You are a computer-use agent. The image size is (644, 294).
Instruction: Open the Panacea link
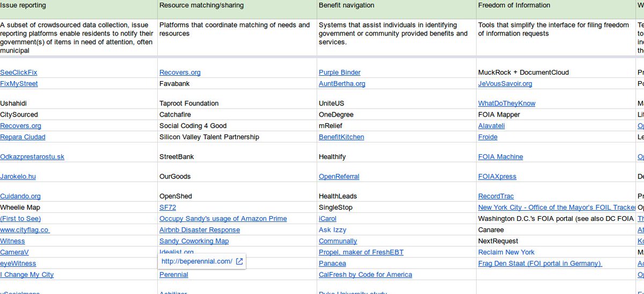(332, 263)
